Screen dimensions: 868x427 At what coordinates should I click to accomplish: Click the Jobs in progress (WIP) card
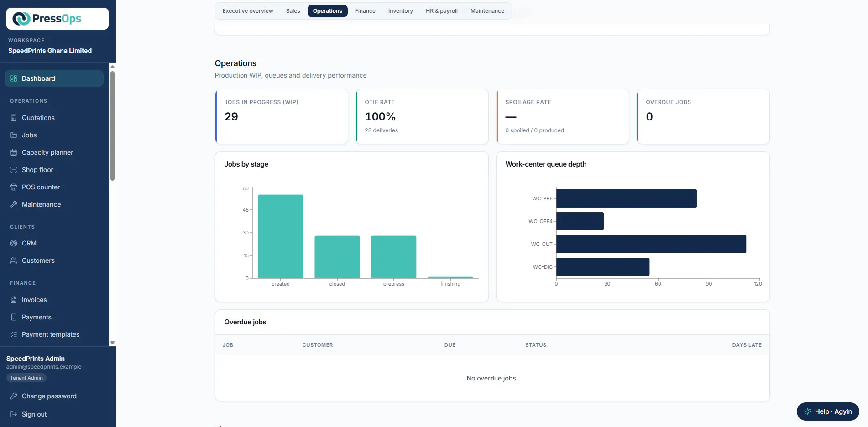click(x=282, y=116)
